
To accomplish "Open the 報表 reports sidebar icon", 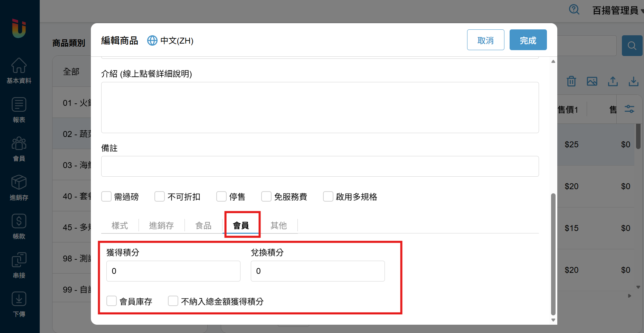I will tap(19, 105).
